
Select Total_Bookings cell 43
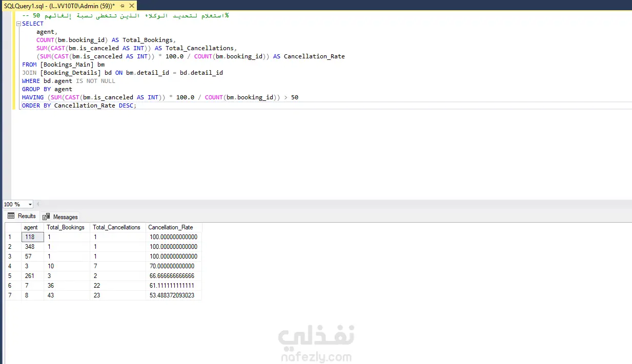tap(67, 295)
